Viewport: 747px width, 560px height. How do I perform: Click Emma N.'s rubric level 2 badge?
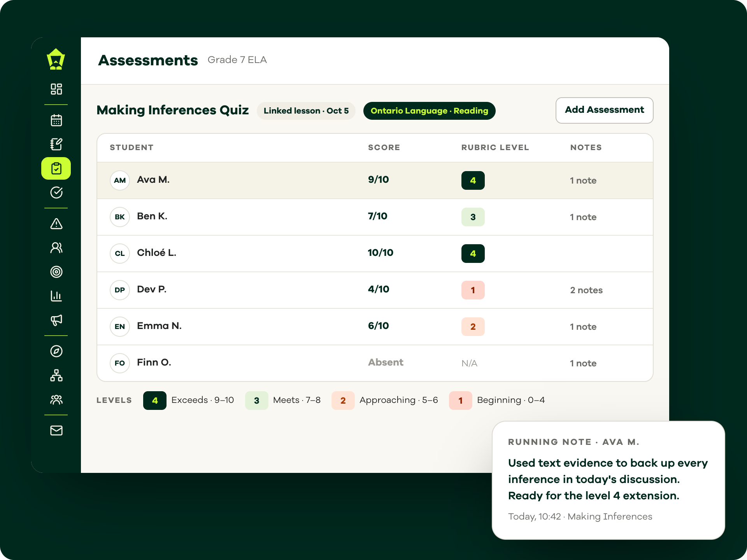(x=473, y=327)
